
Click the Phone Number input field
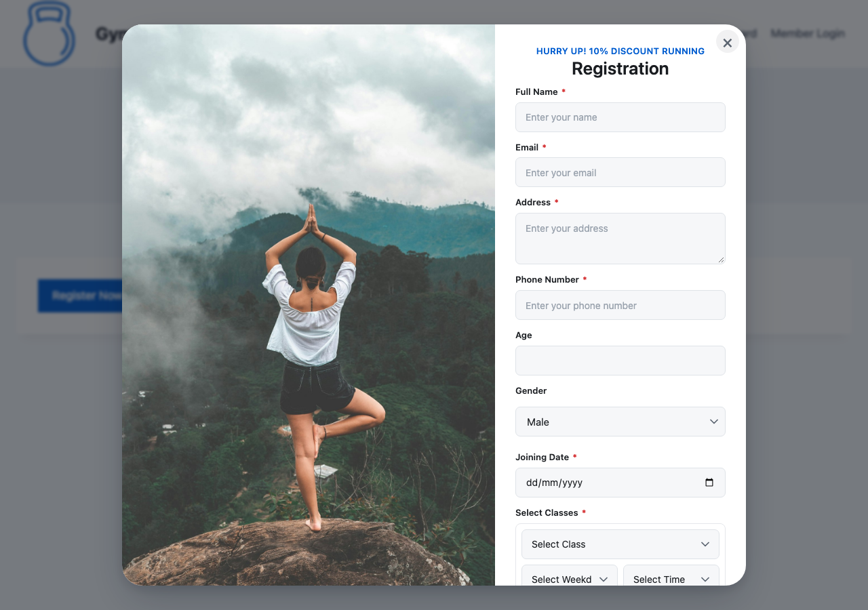point(620,306)
